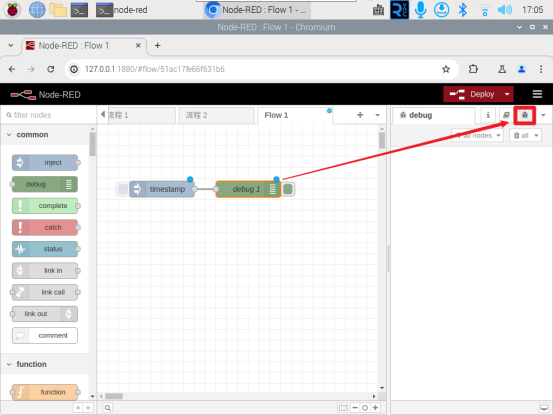Open RealVNC tray icon

coord(400,10)
